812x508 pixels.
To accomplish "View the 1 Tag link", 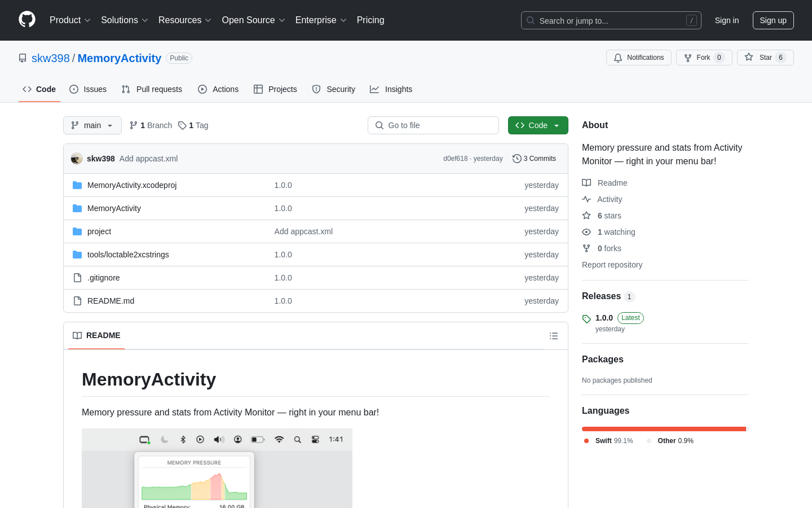I will [x=193, y=125].
